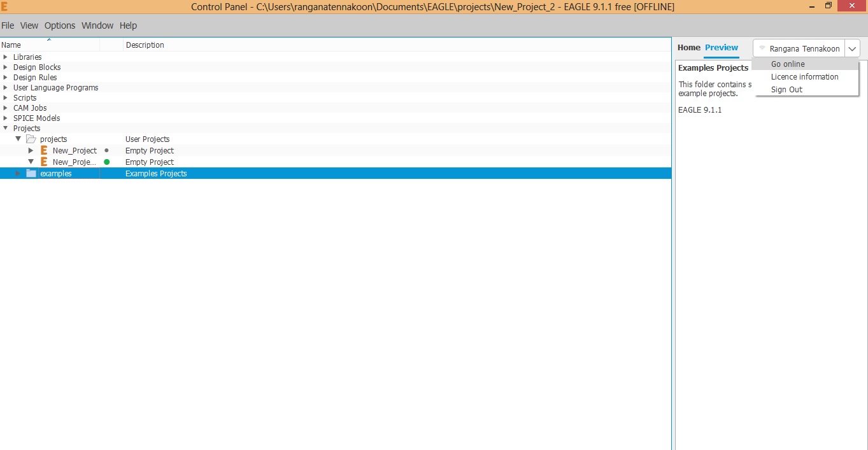Click the open projects folder icon

point(31,139)
